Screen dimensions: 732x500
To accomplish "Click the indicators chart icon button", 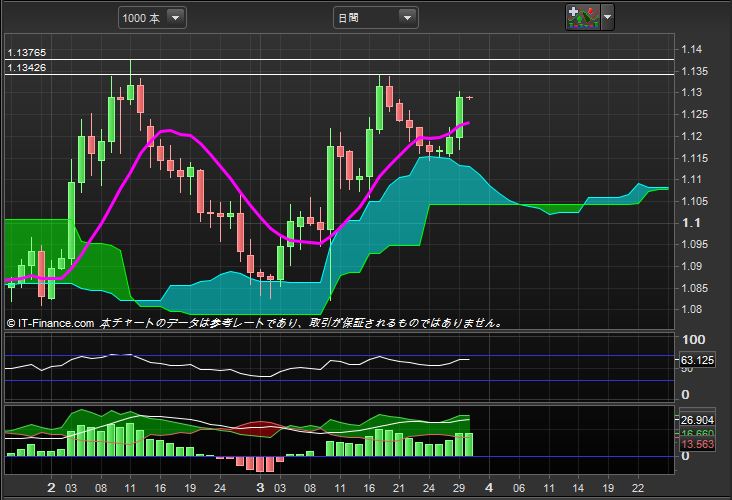I will click(583, 17).
